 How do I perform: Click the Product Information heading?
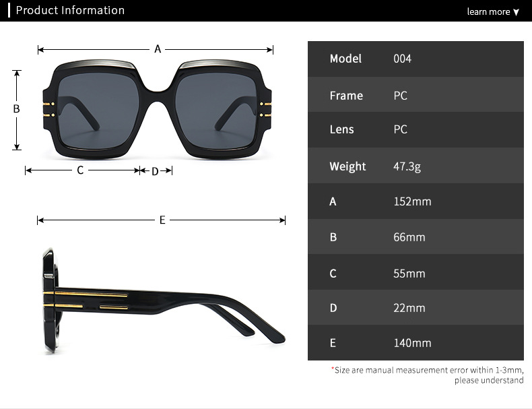(70, 10)
